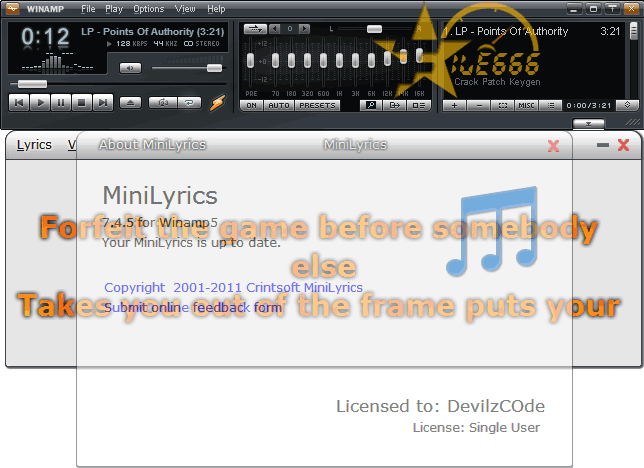Click the Play button in Winamp
Viewport: 644px width, 468px height.
[40, 103]
